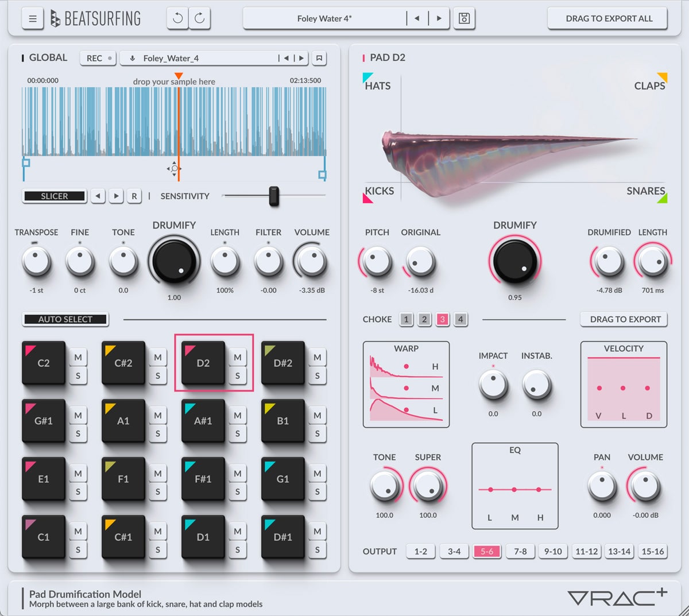
Task: Click the VRAC+ logo
Action: (x=617, y=597)
